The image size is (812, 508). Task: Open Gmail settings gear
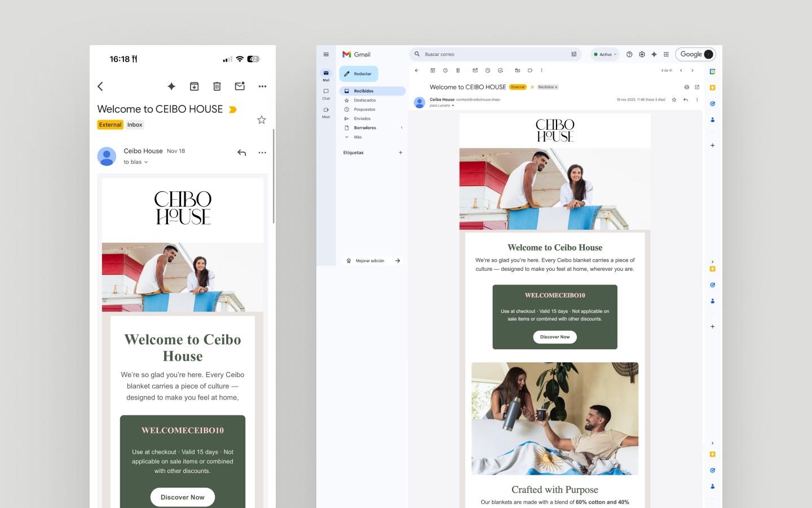pyautogui.click(x=642, y=54)
